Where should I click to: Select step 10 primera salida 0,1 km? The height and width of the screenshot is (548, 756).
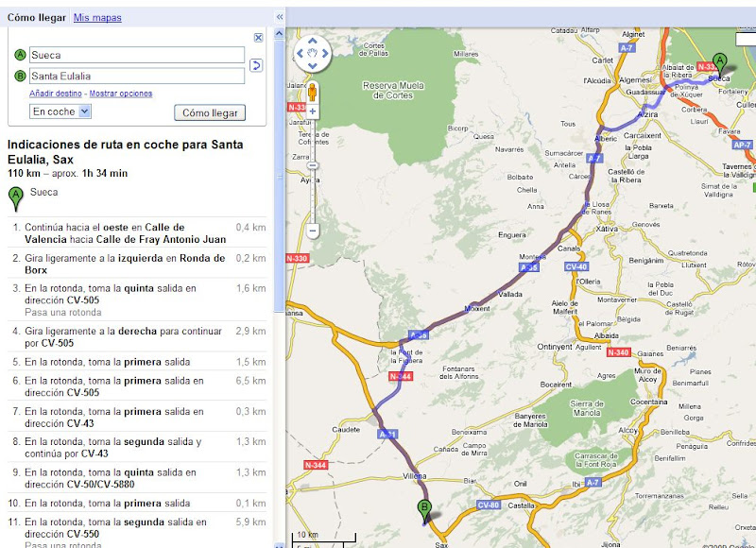[137, 504]
